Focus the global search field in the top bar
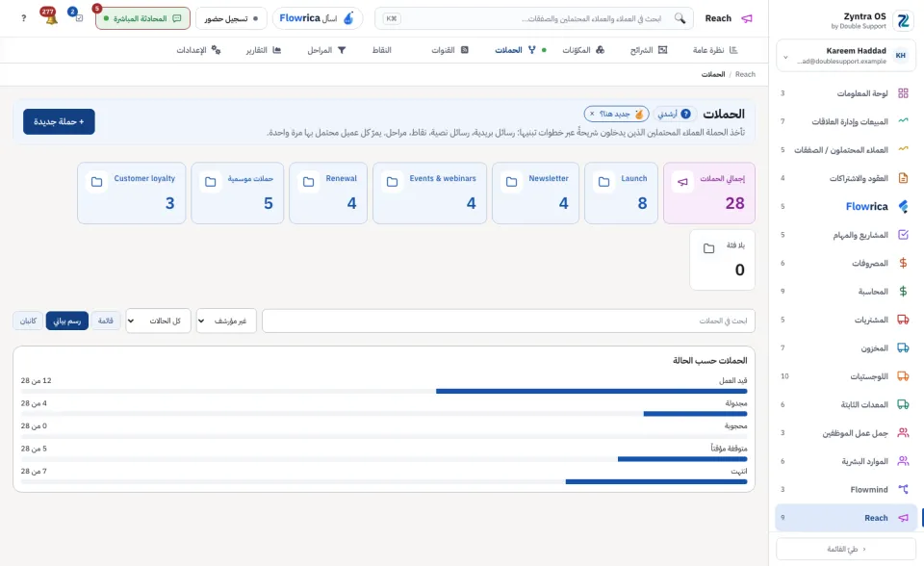 (534, 18)
